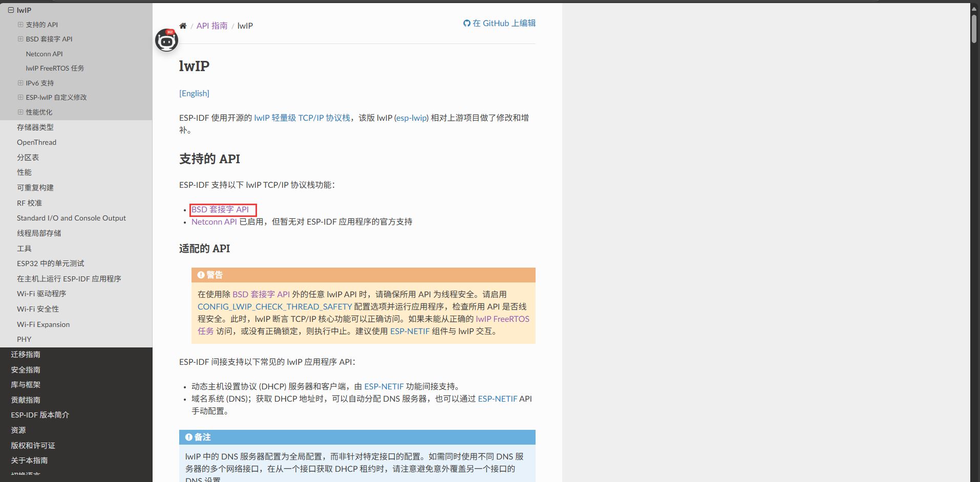
Task: Collapse the lwIP sidebar section
Action: 11,10
